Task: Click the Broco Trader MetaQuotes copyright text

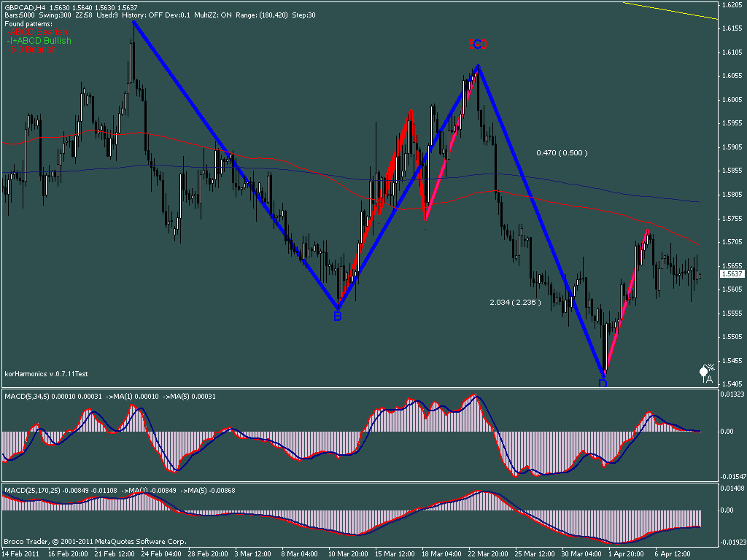Action: click(x=96, y=542)
